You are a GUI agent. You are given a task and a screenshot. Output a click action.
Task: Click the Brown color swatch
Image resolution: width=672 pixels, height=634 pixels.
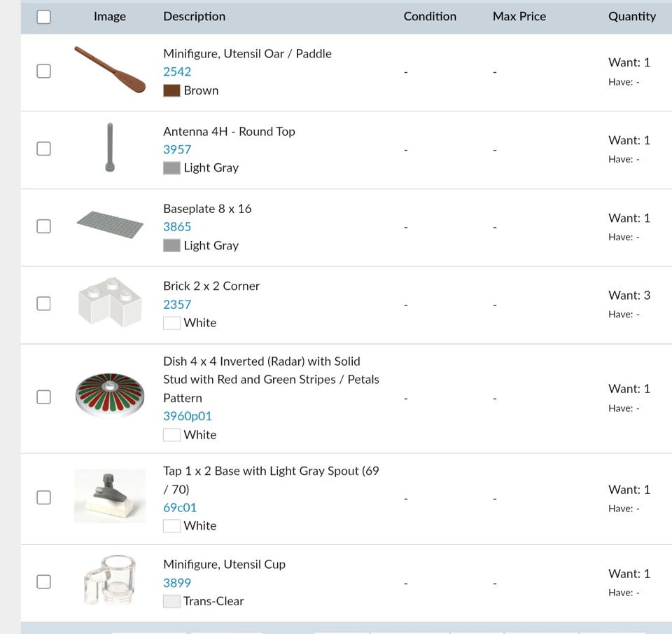(171, 90)
